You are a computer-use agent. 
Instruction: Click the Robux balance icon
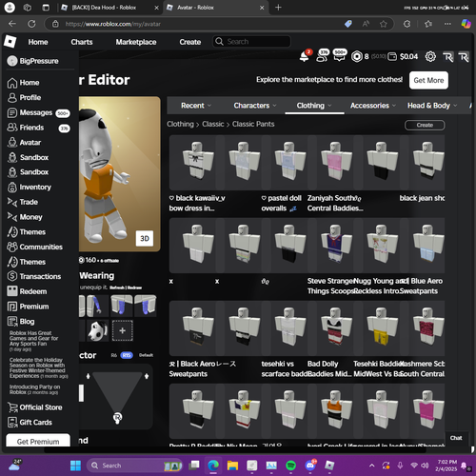pyautogui.click(x=357, y=56)
